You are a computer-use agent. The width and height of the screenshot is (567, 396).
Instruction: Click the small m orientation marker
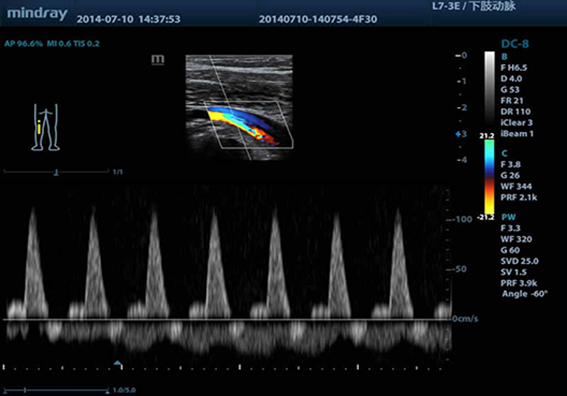coord(158,60)
